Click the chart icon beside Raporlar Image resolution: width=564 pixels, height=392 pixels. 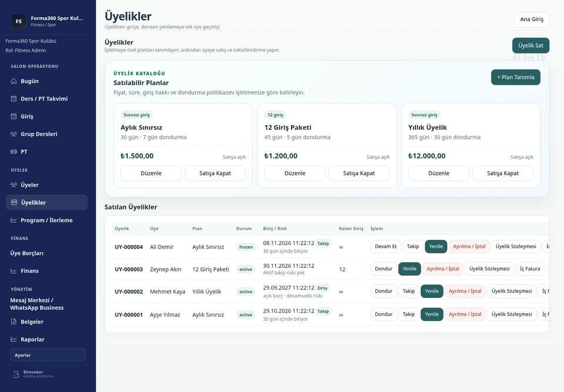click(14, 339)
